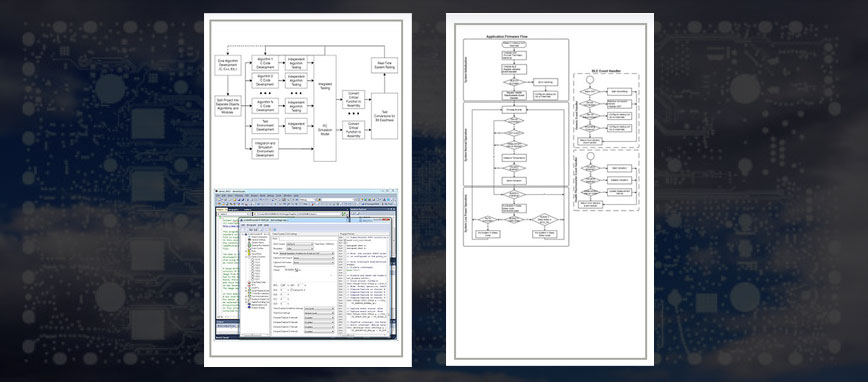Viewport: 868px width, 382px height.
Task: Open the Application Firmware Flow page thumbnail
Action: click(550, 189)
